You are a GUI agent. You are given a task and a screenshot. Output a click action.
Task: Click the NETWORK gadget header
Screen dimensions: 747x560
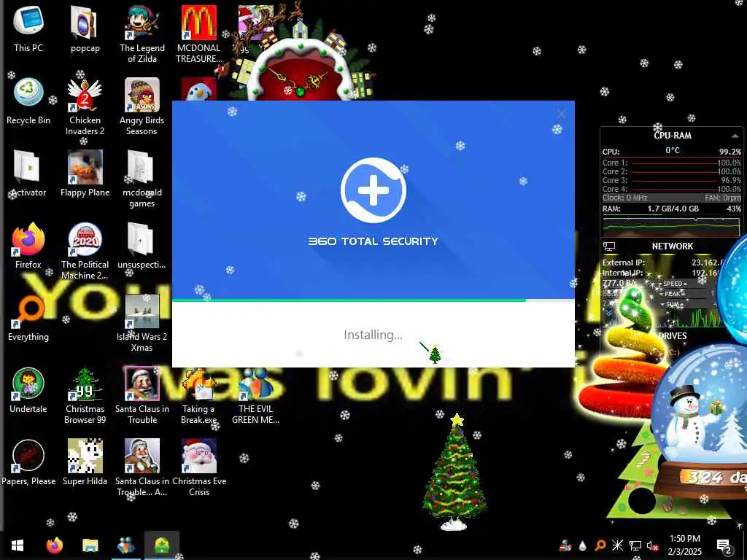[672, 246]
